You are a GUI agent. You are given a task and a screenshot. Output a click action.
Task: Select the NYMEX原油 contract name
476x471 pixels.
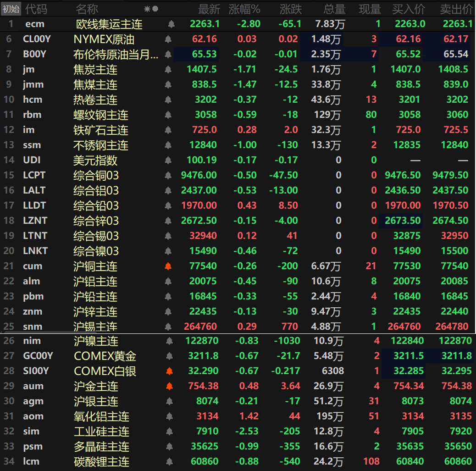(104, 39)
